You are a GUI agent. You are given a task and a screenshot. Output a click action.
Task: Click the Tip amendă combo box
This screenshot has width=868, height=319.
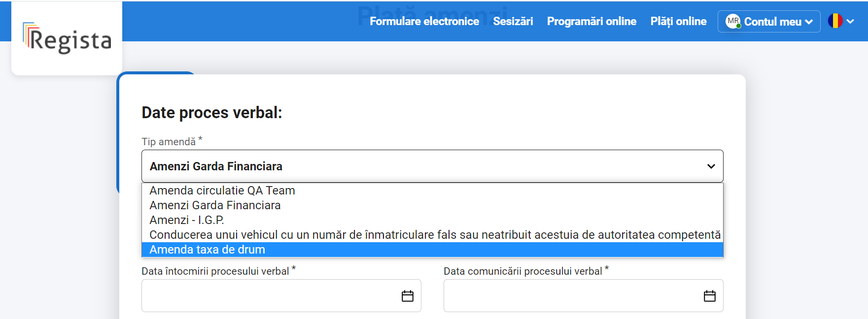point(432,166)
